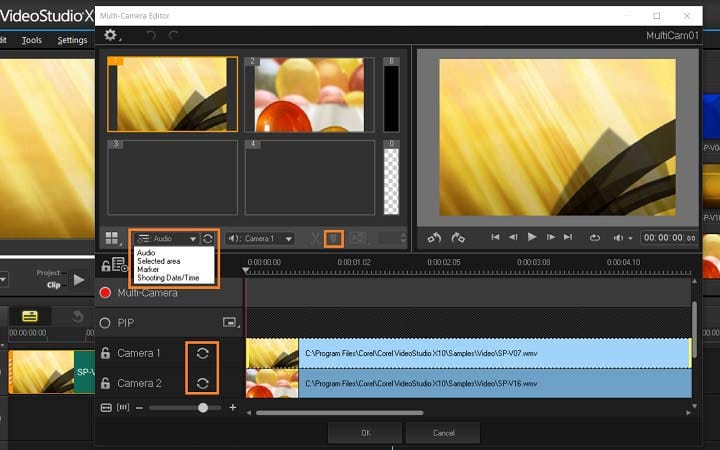Select camera 1 preview thumbnail
Viewport: 720px width, 450px height.
[173, 94]
